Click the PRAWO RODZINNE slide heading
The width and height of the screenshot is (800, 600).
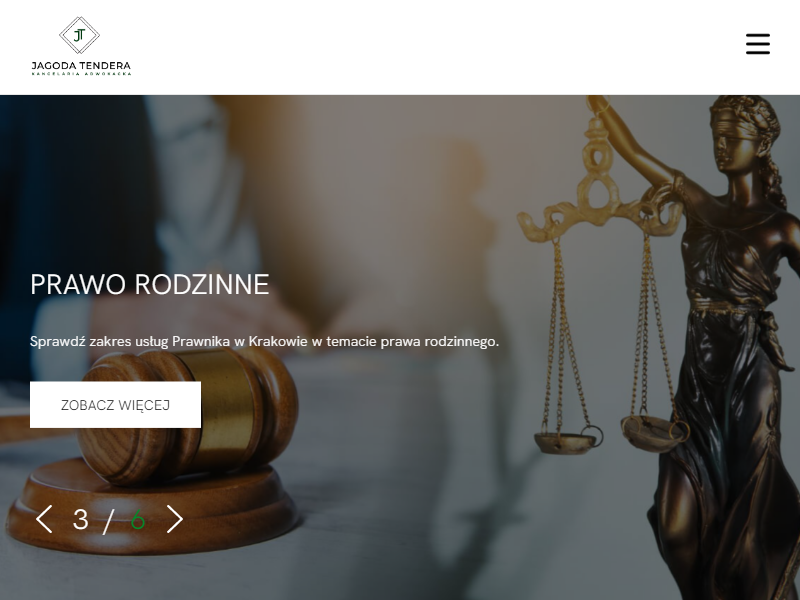pyautogui.click(x=149, y=284)
